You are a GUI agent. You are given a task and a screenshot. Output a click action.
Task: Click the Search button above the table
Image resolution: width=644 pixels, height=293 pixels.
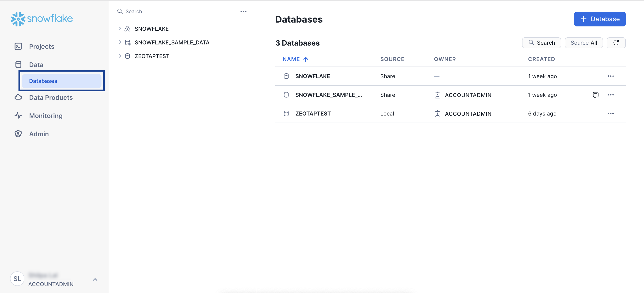[541, 43]
